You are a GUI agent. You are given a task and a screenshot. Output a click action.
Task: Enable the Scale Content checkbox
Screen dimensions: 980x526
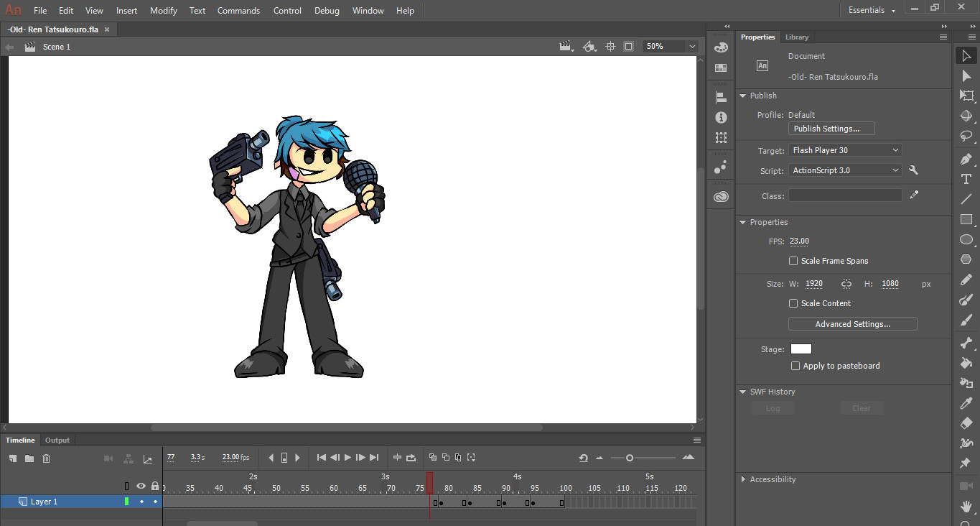[793, 303]
